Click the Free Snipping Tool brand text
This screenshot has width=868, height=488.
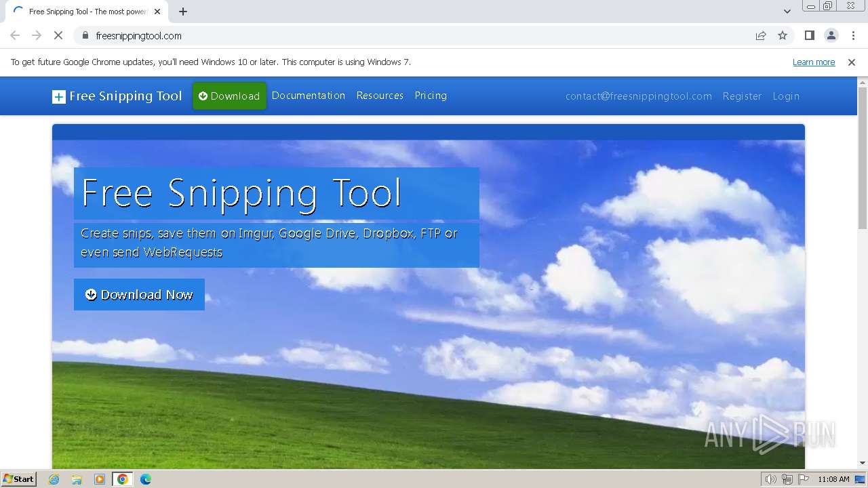pos(125,96)
